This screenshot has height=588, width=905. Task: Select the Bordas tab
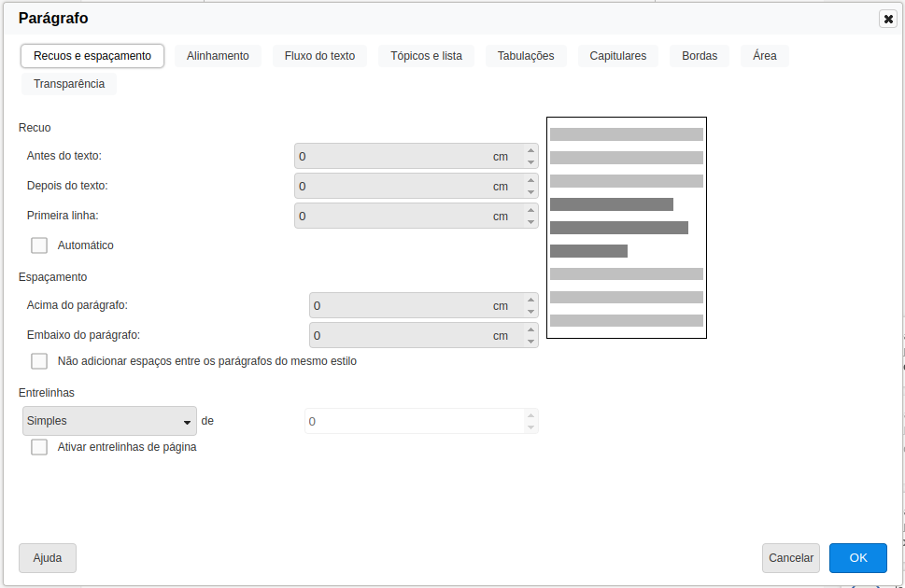point(700,56)
